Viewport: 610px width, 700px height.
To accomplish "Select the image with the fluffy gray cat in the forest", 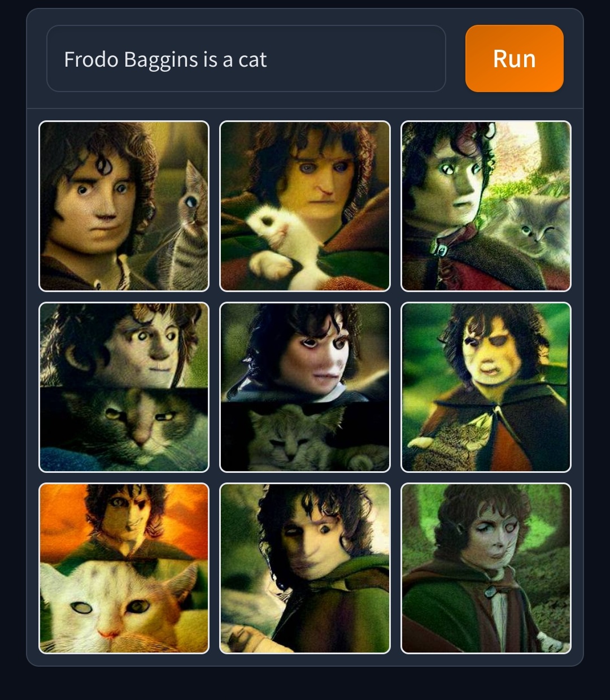I will click(486, 206).
